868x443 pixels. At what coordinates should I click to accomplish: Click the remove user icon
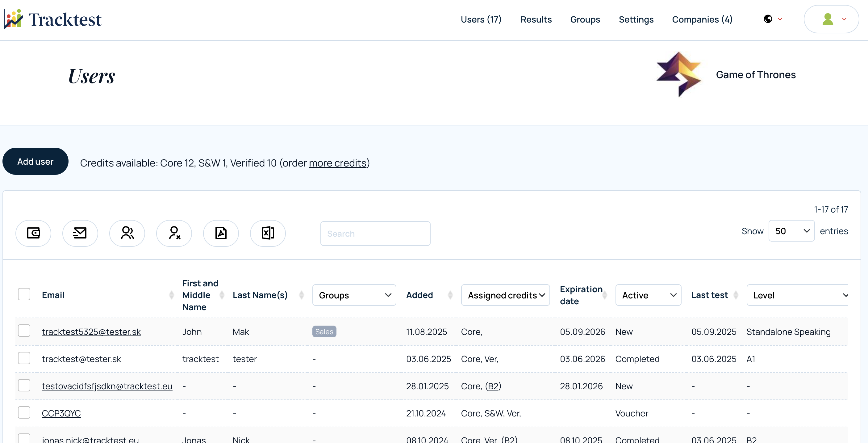(x=174, y=233)
